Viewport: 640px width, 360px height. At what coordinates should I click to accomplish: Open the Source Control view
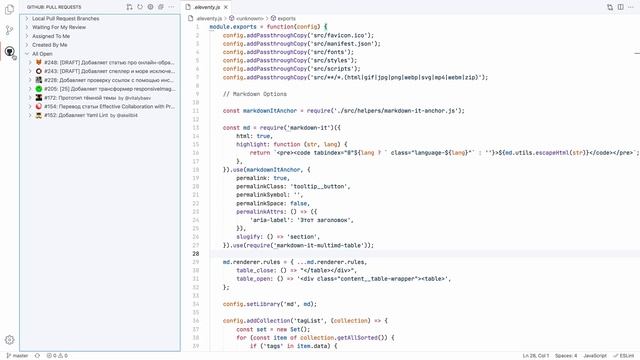(x=9, y=30)
